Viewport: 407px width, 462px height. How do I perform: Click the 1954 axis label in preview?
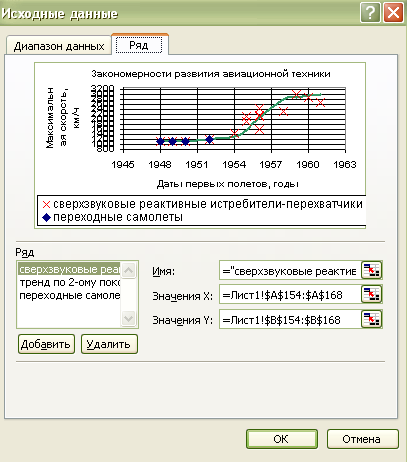click(x=234, y=164)
